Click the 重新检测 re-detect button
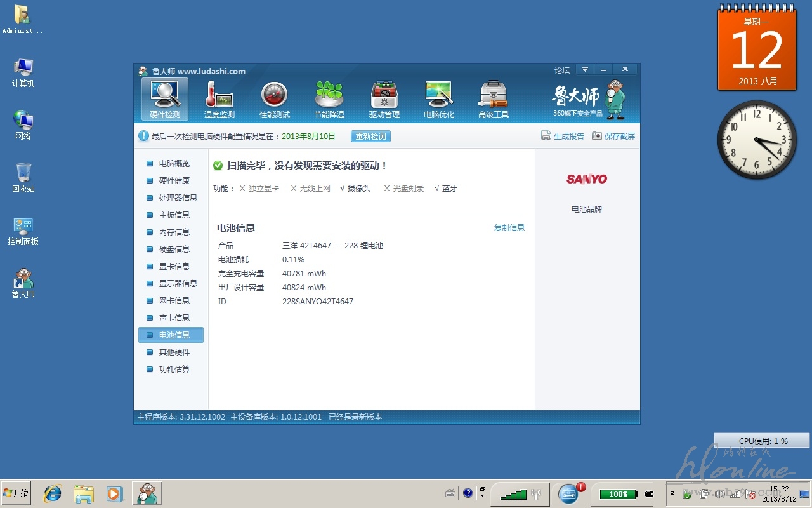The width and height of the screenshot is (812, 508). click(370, 137)
